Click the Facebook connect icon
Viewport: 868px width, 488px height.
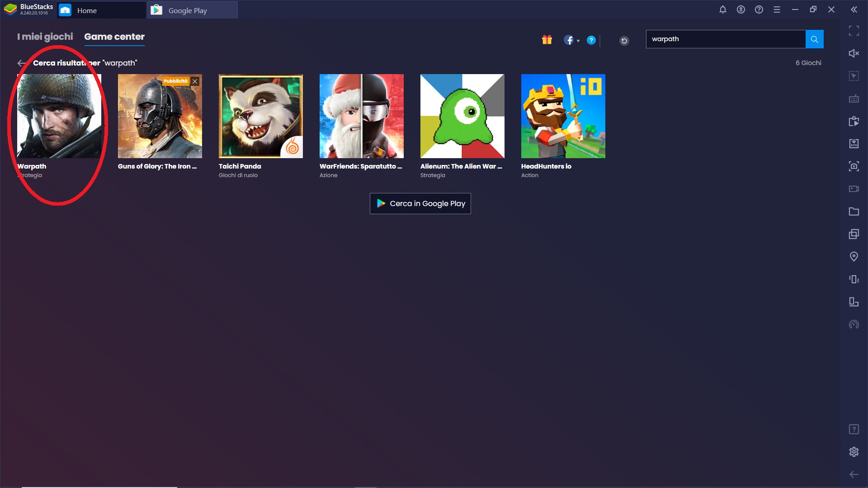pyautogui.click(x=569, y=40)
